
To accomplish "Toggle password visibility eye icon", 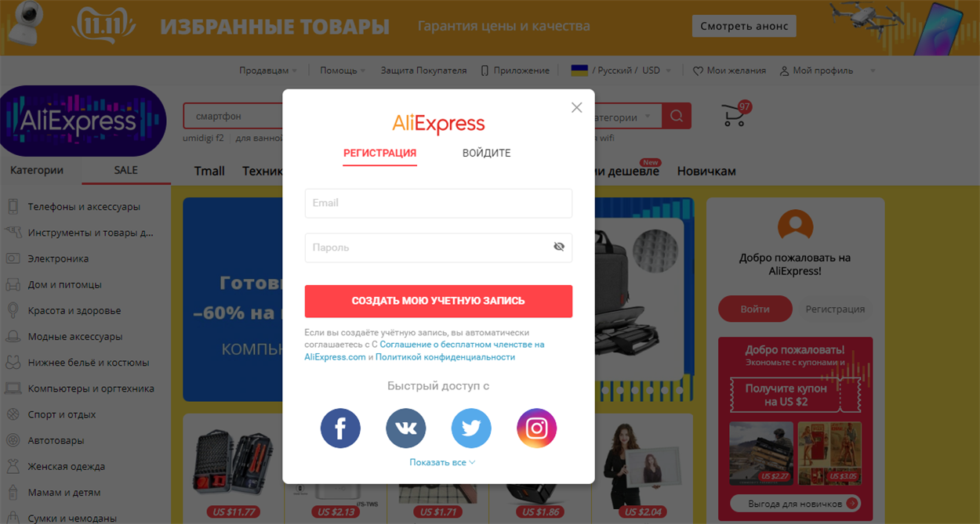I will click(x=559, y=247).
